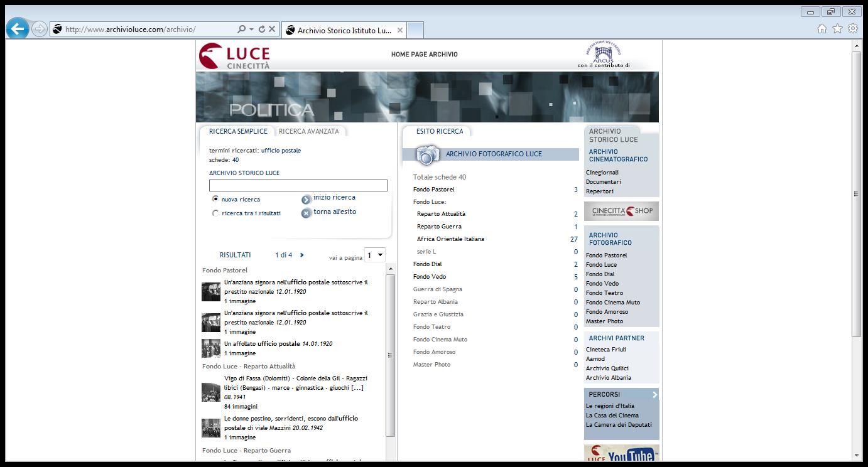
Task: Click the URL address bar field
Action: pyautogui.click(x=149, y=30)
